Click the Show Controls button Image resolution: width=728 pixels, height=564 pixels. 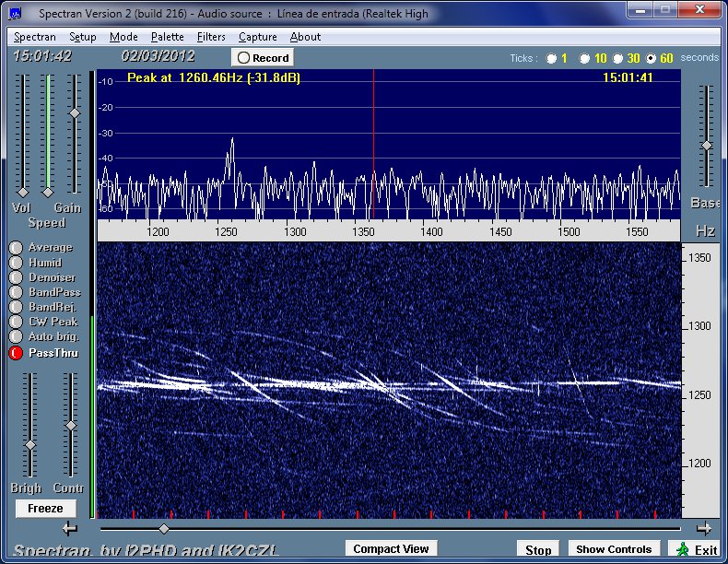tap(614, 549)
